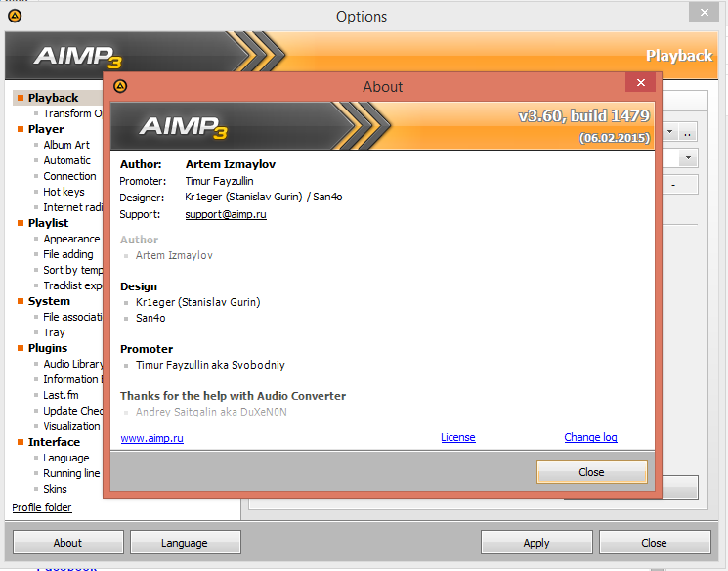The image size is (728, 571).
Task: Click the Apply button in Options
Action: point(536,543)
